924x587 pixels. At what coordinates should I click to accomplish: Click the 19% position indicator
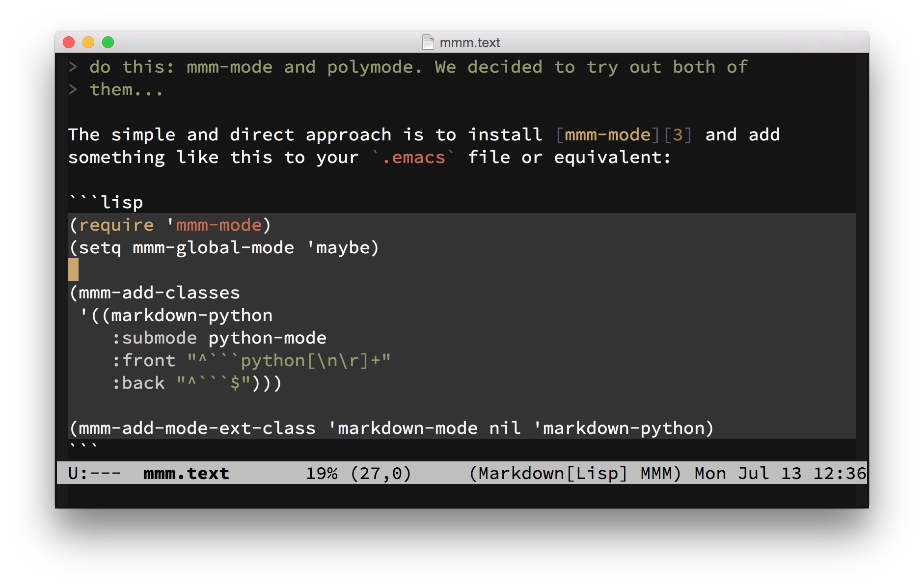(321, 473)
